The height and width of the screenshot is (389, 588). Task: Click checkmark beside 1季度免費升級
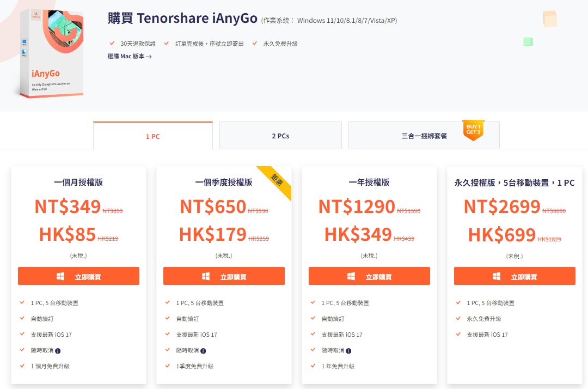pyautogui.click(x=167, y=366)
